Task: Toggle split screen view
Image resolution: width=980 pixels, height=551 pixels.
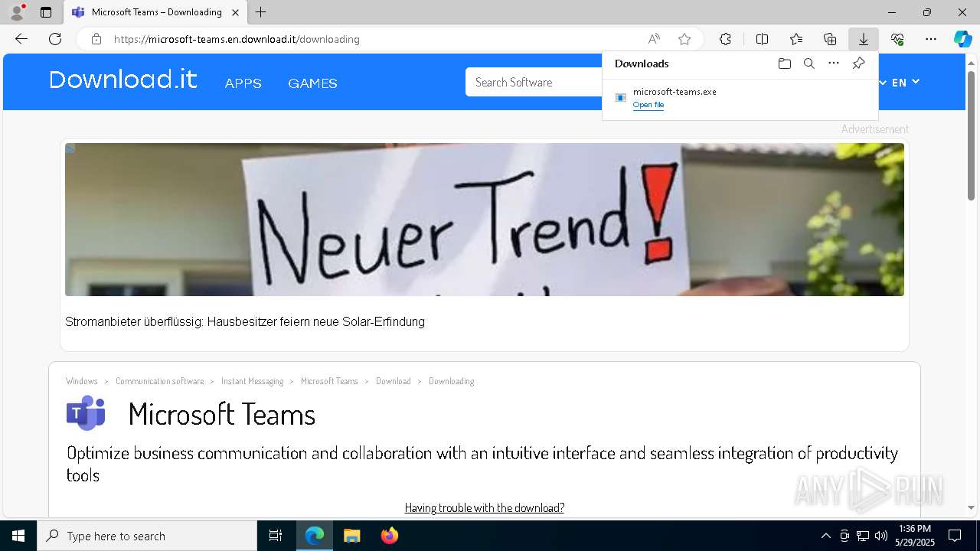Action: coord(762,39)
